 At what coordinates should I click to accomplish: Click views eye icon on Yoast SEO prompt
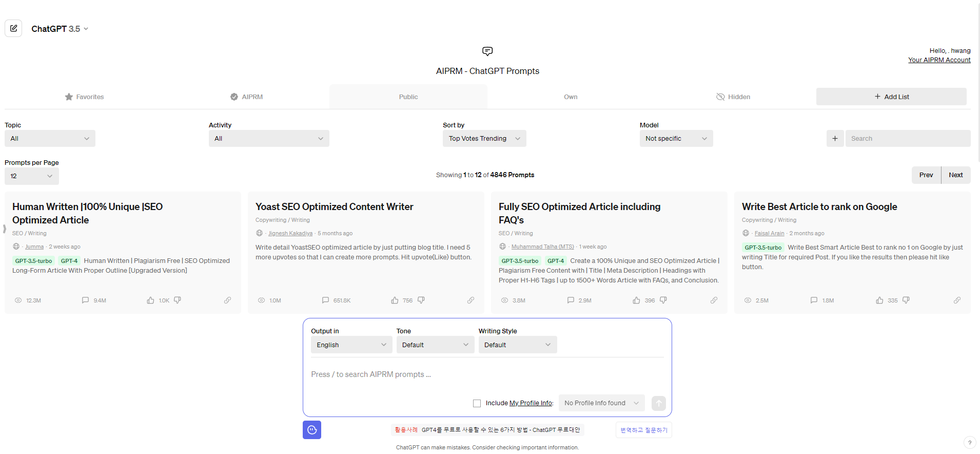pyautogui.click(x=261, y=300)
